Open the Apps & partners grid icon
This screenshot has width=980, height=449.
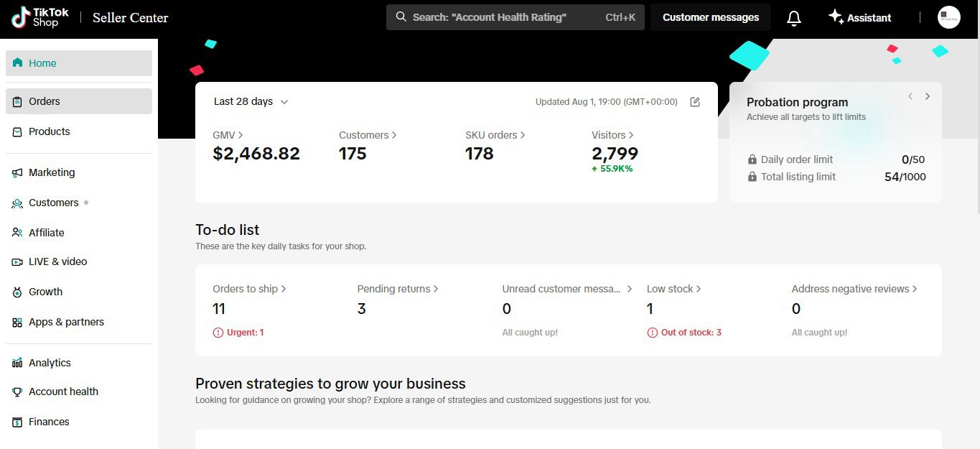tap(17, 322)
